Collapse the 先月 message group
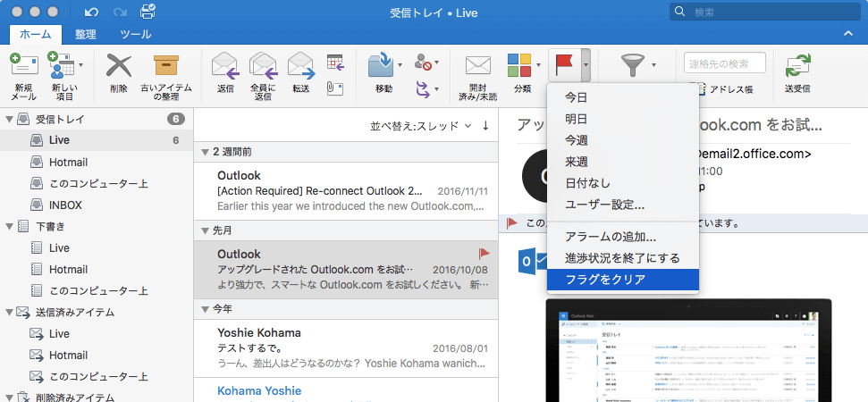Screen dimensions: 868x402 (206, 230)
